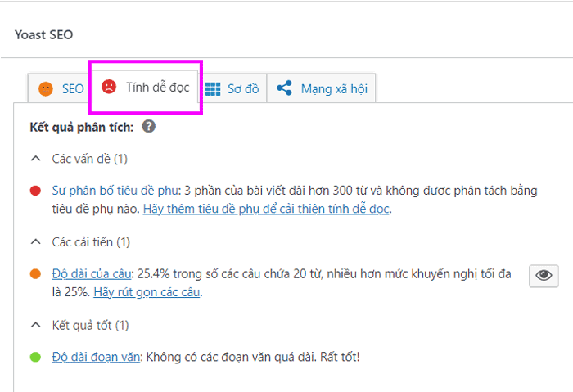Toggle eye highlight for Độ dài của câu
573x392 pixels.
(x=544, y=276)
